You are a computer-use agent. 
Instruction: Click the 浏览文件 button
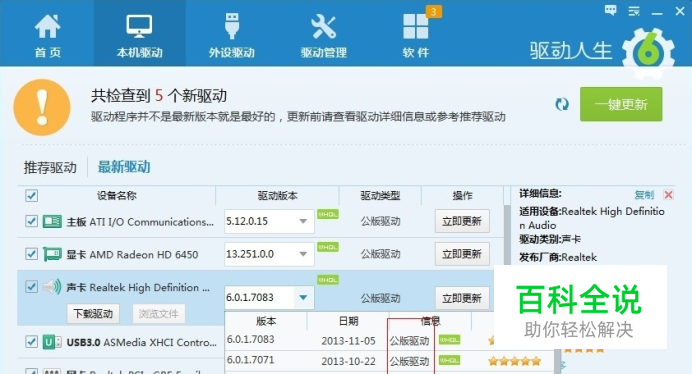tap(159, 314)
